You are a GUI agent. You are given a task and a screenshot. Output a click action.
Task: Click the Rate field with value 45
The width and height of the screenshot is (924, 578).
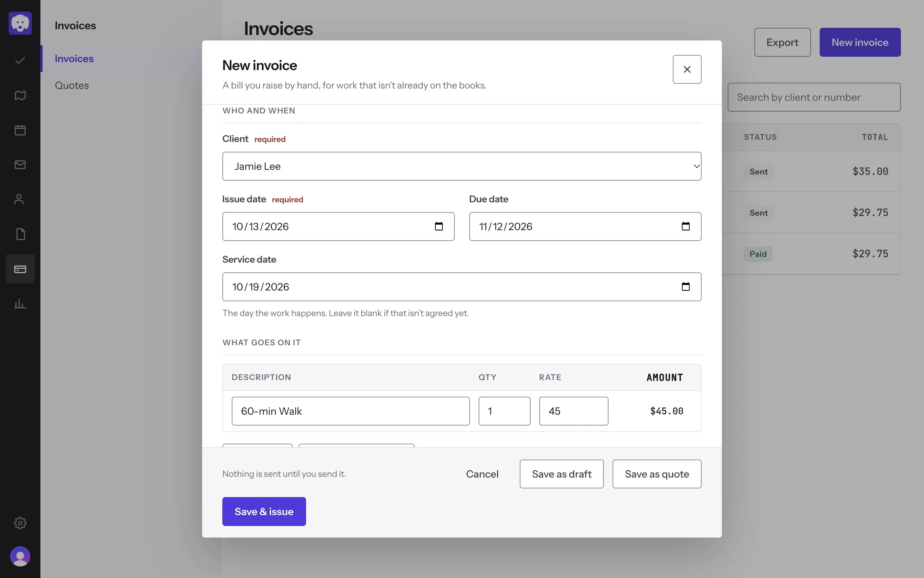[x=574, y=411]
